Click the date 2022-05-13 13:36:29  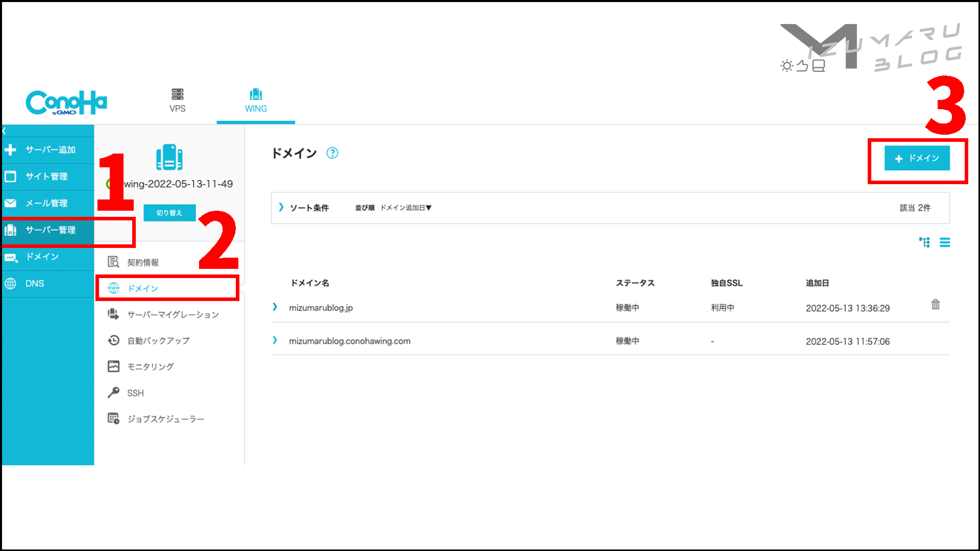(847, 308)
